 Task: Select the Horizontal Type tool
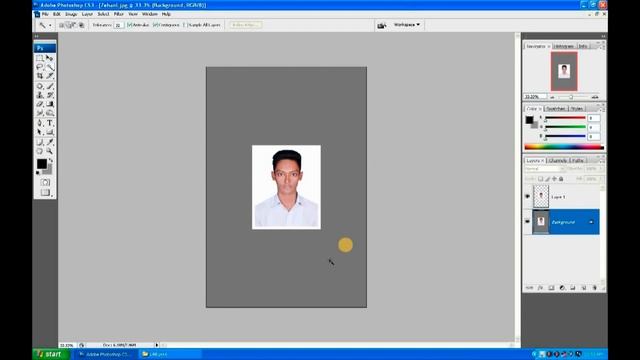point(50,123)
